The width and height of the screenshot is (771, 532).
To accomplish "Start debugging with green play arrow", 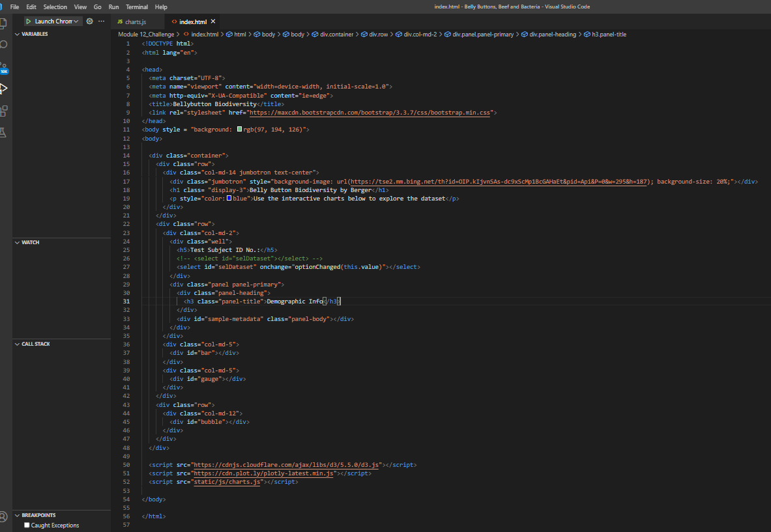I will [29, 21].
